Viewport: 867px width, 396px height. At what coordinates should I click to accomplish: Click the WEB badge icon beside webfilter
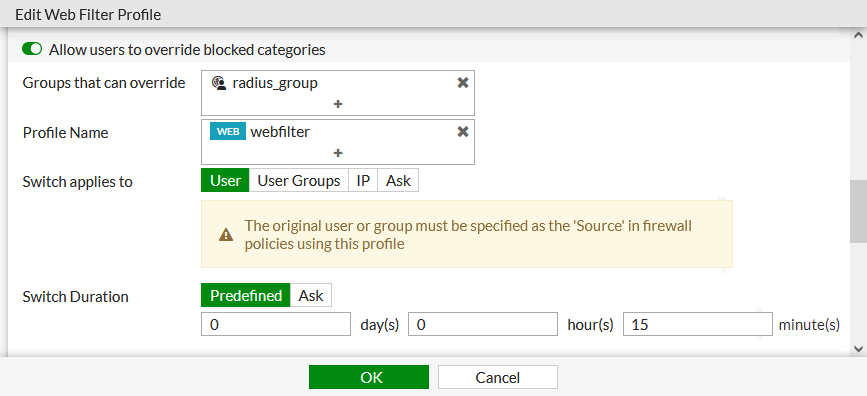(x=228, y=132)
